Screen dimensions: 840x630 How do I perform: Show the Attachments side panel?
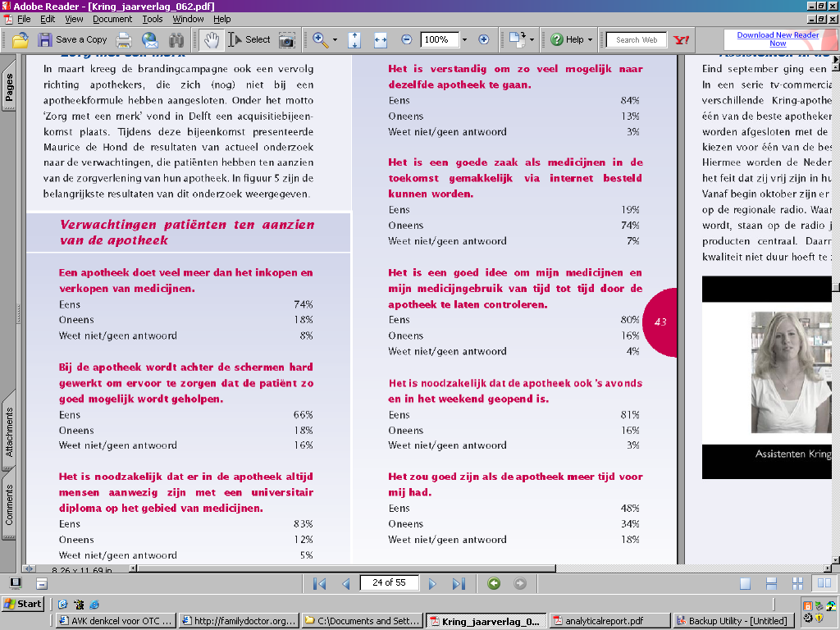tap(8, 431)
